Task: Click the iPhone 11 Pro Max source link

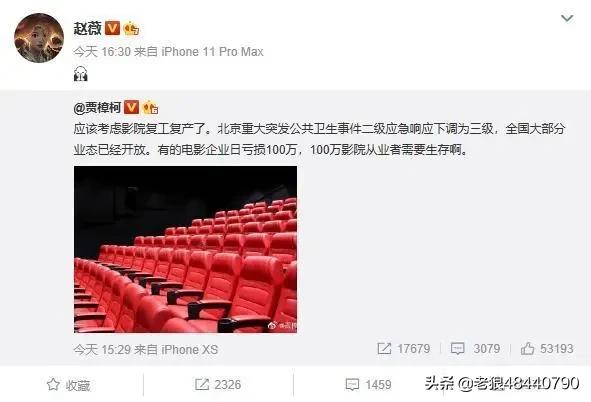Action: 212,52
